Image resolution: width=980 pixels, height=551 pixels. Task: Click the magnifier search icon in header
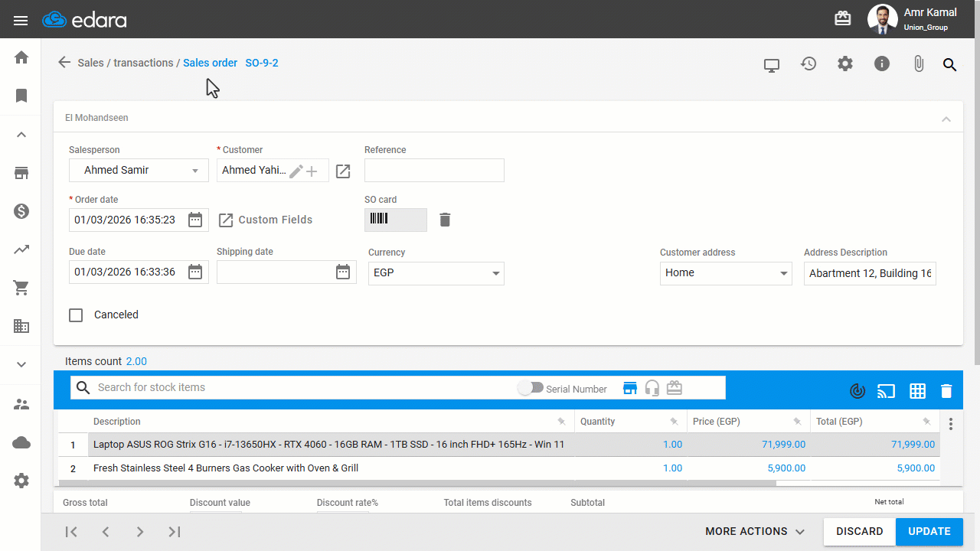coord(949,65)
